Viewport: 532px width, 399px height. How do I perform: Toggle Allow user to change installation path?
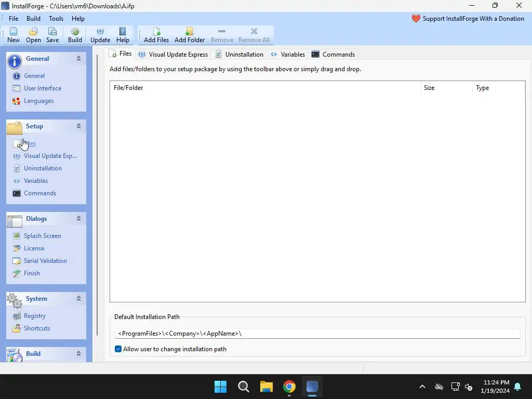coord(118,349)
